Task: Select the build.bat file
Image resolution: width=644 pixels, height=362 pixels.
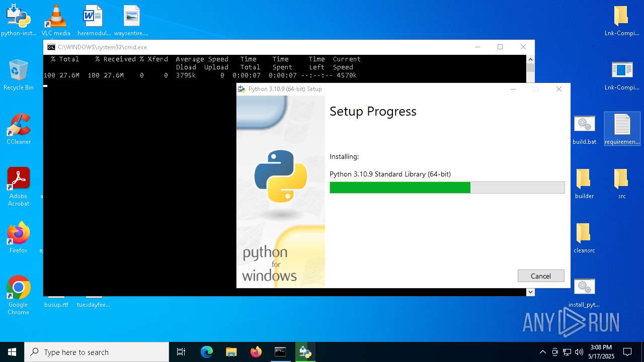Action: point(584,129)
